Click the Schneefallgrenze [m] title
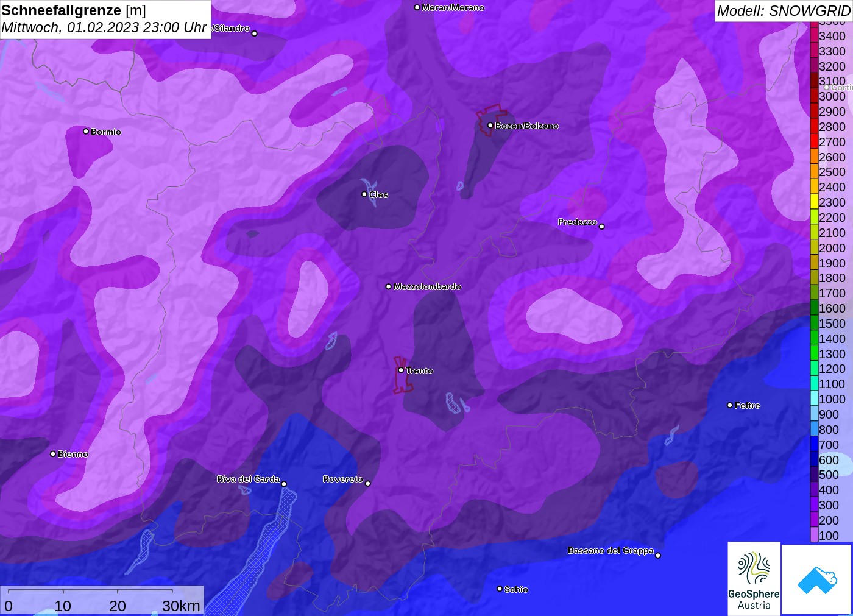Viewport: 853px width, 616px height. 74,10
